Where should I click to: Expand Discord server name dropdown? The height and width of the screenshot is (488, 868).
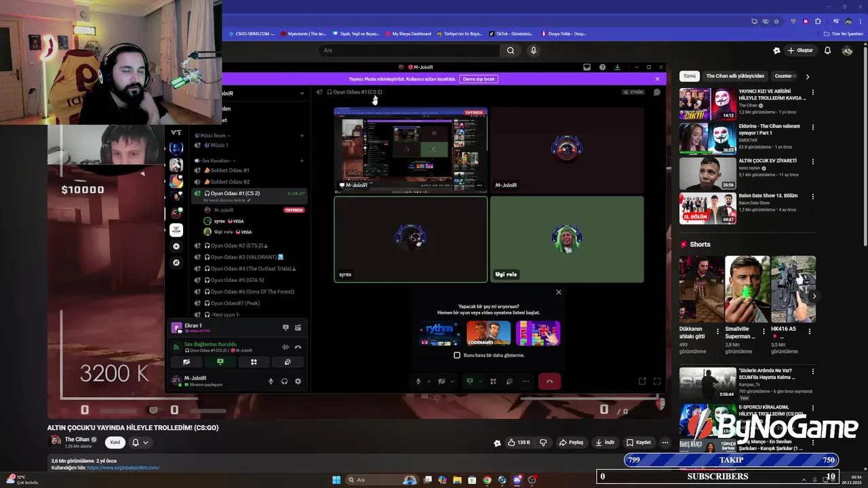point(302,93)
